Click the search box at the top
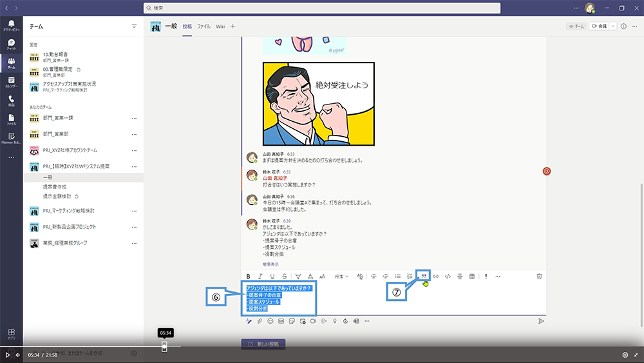The width and height of the screenshot is (644, 363). pyautogui.click(x=322, y=8)
